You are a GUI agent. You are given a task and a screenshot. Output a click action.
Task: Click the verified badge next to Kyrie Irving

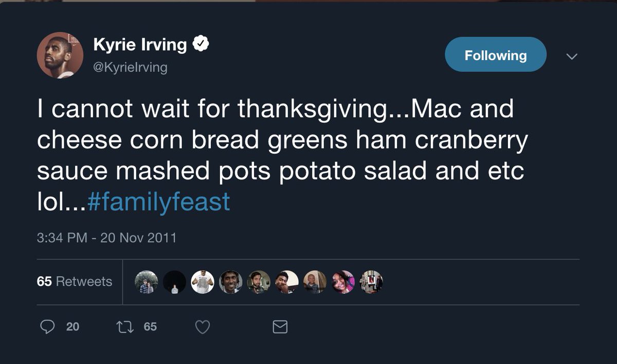click(201, 44)
